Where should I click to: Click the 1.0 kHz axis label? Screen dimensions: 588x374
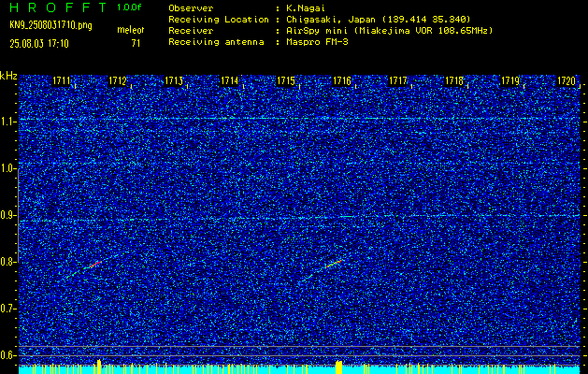pos(7,169)
